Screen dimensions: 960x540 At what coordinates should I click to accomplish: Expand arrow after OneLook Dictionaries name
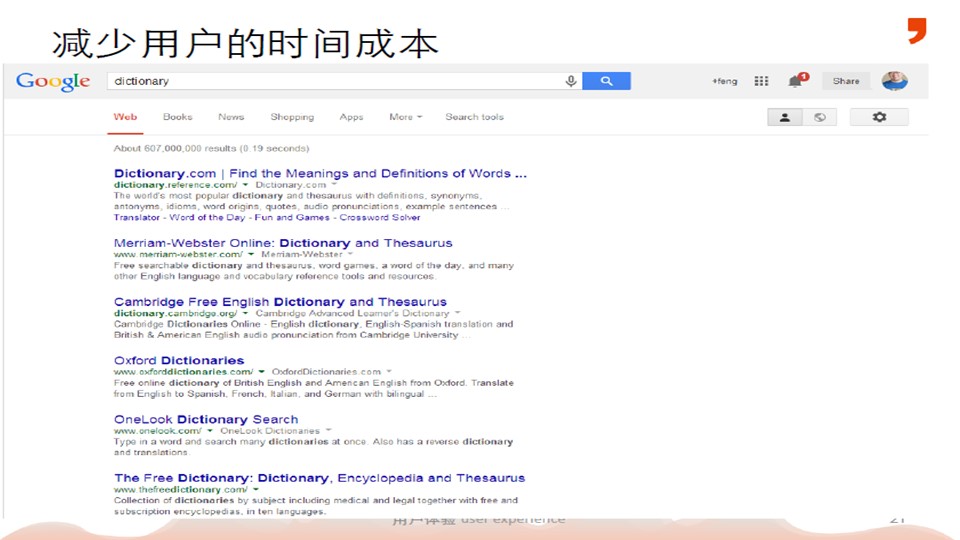[x=329, y=430]
